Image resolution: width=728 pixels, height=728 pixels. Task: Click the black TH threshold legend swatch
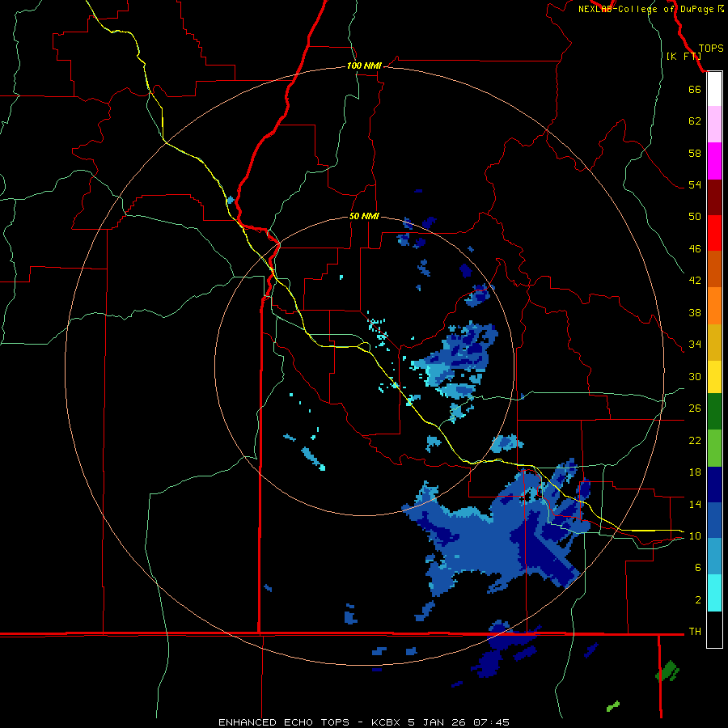[714, 629]
